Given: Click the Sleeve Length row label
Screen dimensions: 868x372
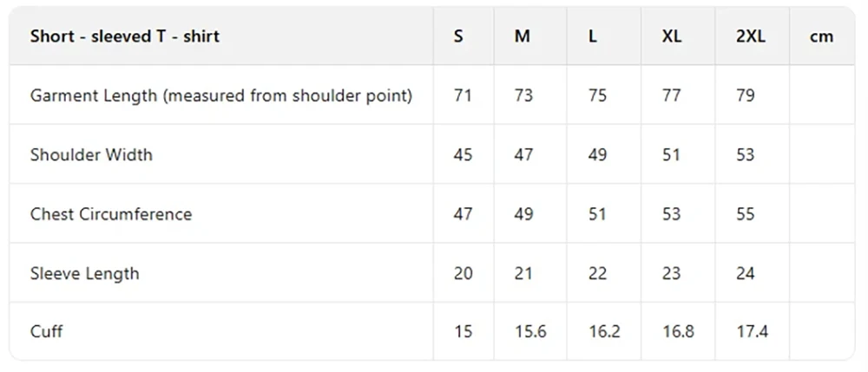Looking at the screenshot, I should coord(84,274).
